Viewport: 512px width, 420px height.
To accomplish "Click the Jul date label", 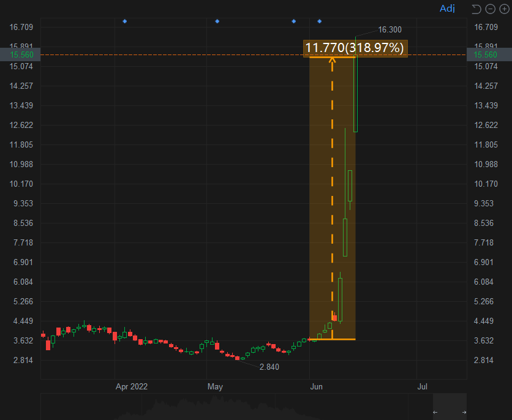I will point(422,387).
